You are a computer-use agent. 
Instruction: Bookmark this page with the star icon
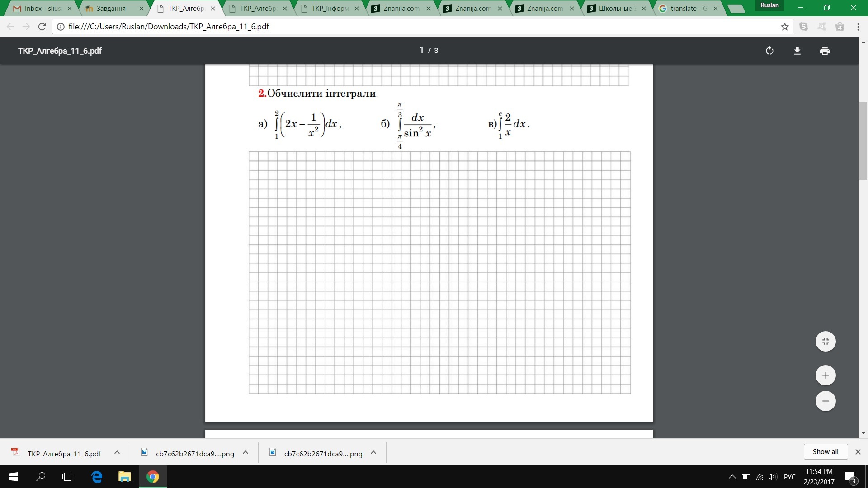(784, 27)
